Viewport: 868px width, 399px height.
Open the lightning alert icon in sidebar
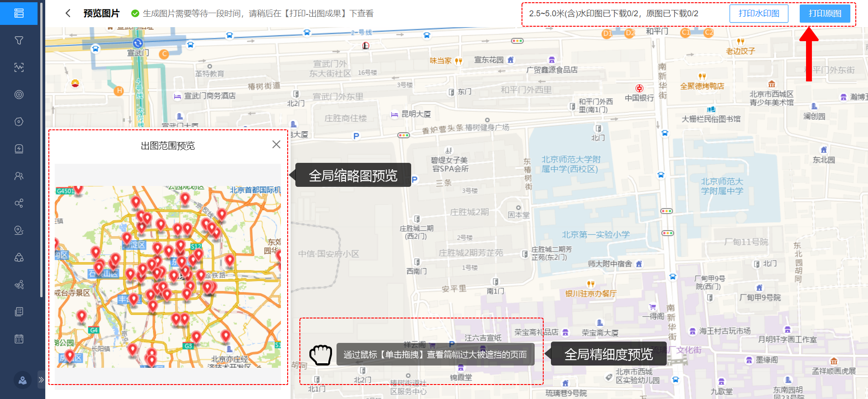[x=19, y=149]
